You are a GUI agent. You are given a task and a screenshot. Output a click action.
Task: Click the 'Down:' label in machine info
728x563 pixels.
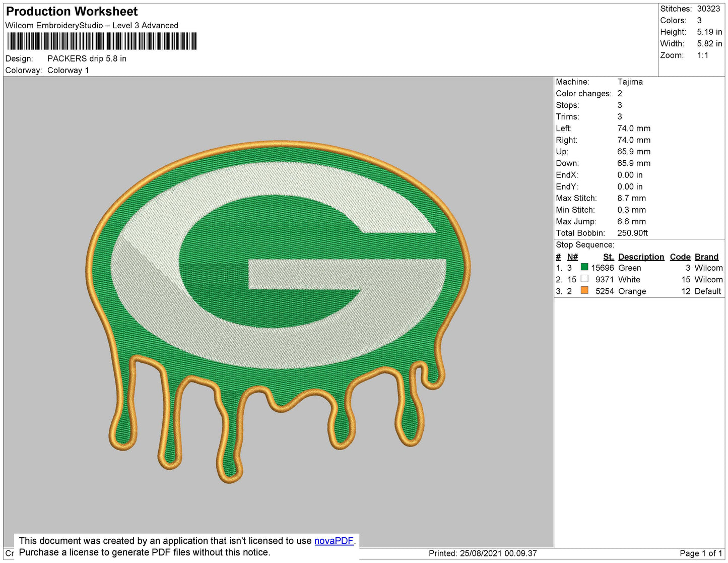[567, 163]
